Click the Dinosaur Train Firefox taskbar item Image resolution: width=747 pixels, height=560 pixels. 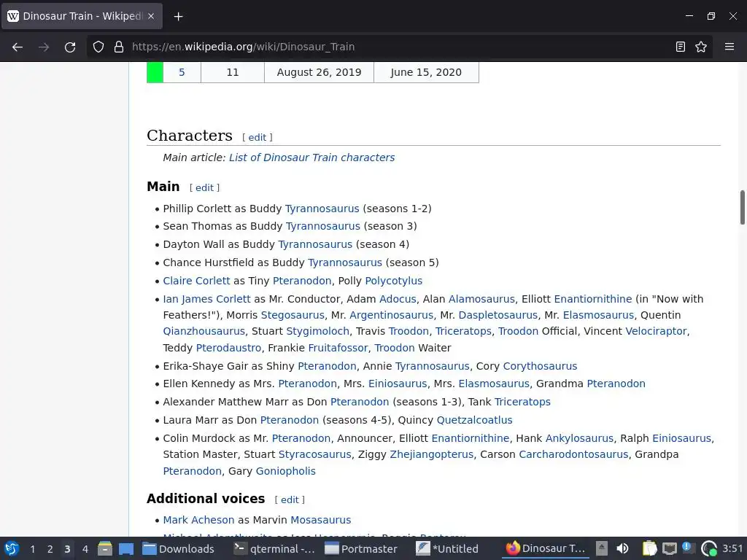(x=546, y=548)
